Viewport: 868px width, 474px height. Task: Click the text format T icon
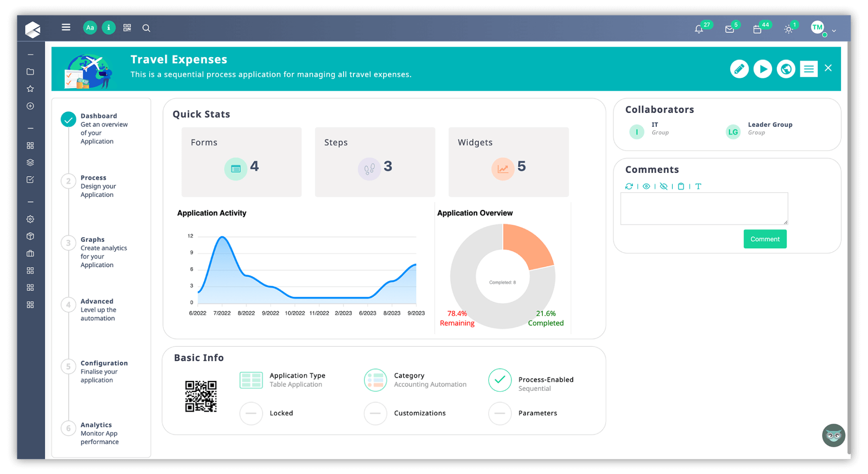[698, 186]
